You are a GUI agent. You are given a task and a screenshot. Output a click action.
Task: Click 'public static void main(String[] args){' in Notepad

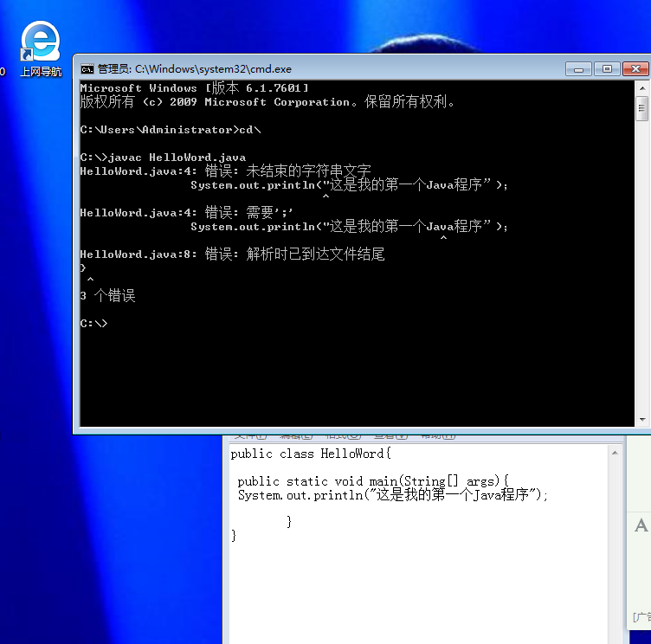pyautogui.click(x=373, y=481)
